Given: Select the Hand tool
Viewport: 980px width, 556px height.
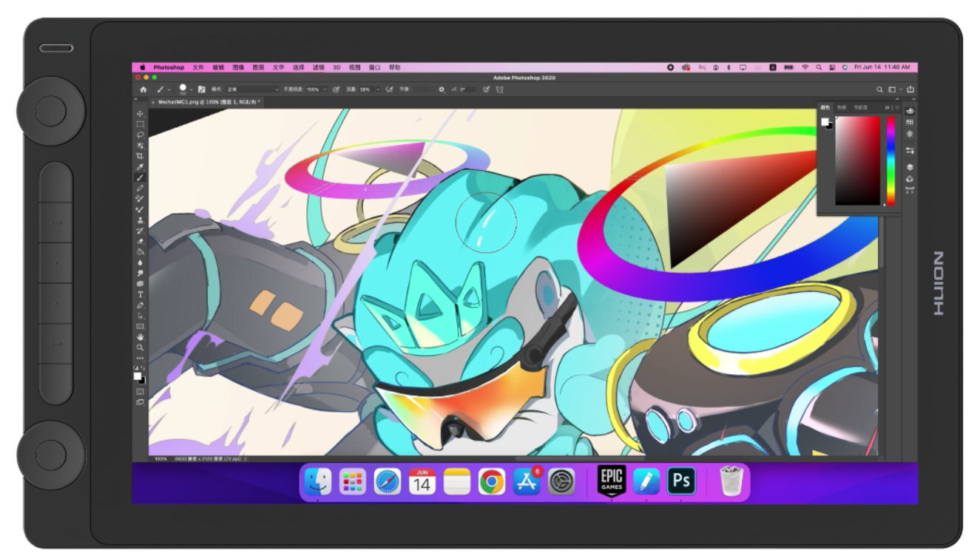Looking at the screenshot, I should click(x=140, y=337).
